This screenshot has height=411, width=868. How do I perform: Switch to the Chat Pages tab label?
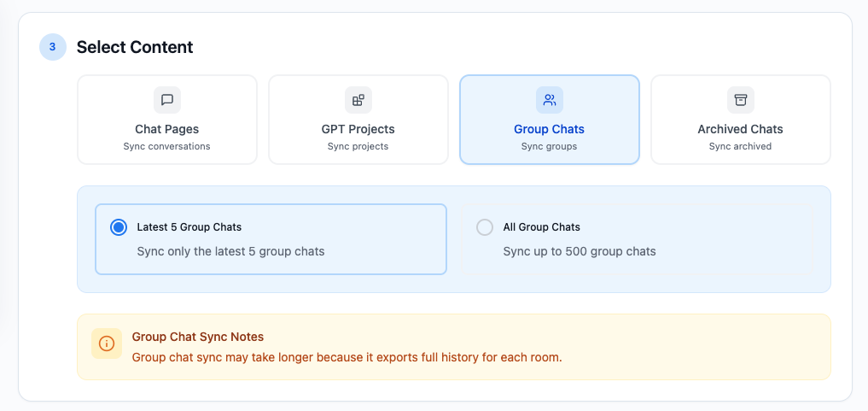(167, 129)
